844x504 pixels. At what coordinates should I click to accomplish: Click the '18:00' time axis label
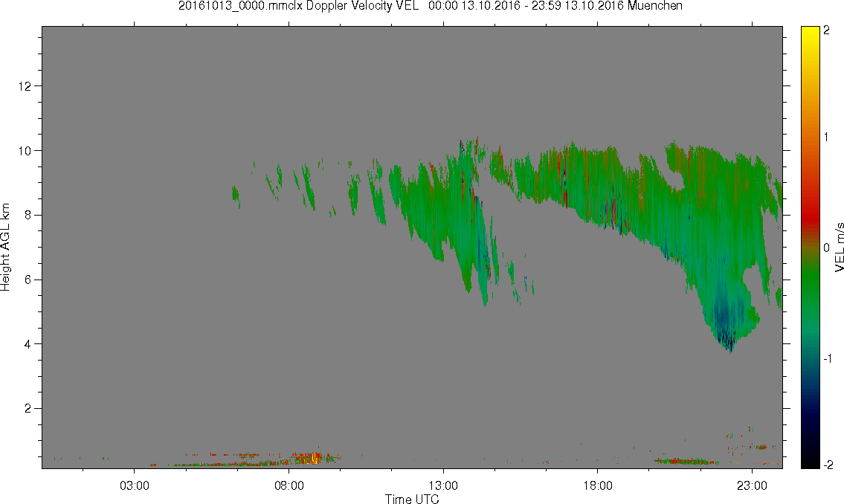[598, 485]
